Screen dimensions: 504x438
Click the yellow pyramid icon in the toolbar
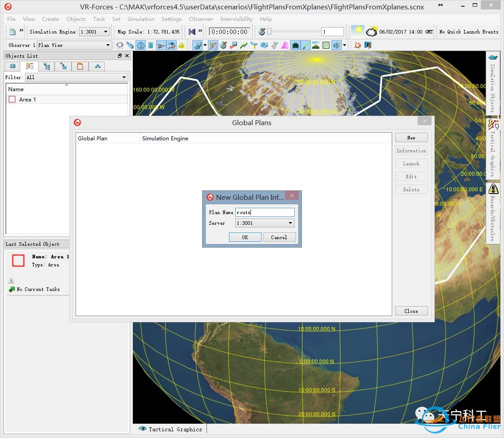click(182, 45)
